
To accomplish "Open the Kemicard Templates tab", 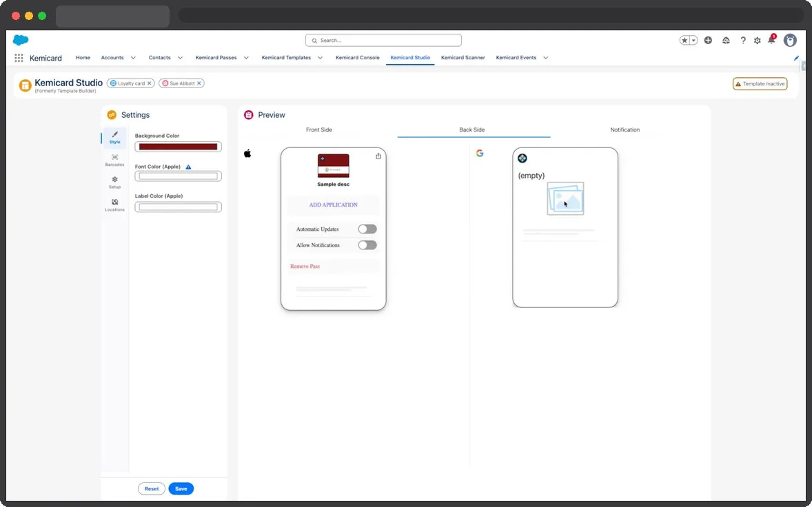I will click(286, 57).
